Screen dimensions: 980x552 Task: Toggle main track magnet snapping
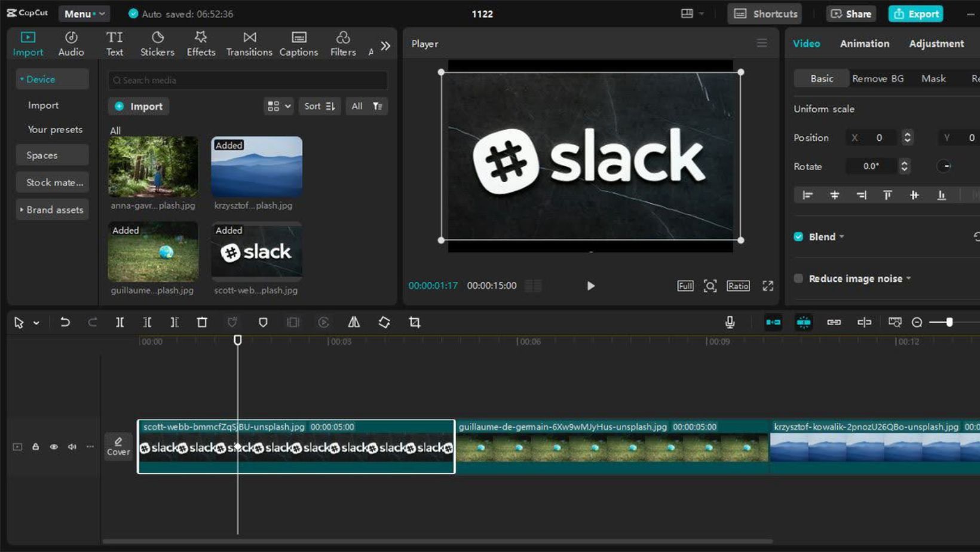point(773,323)
